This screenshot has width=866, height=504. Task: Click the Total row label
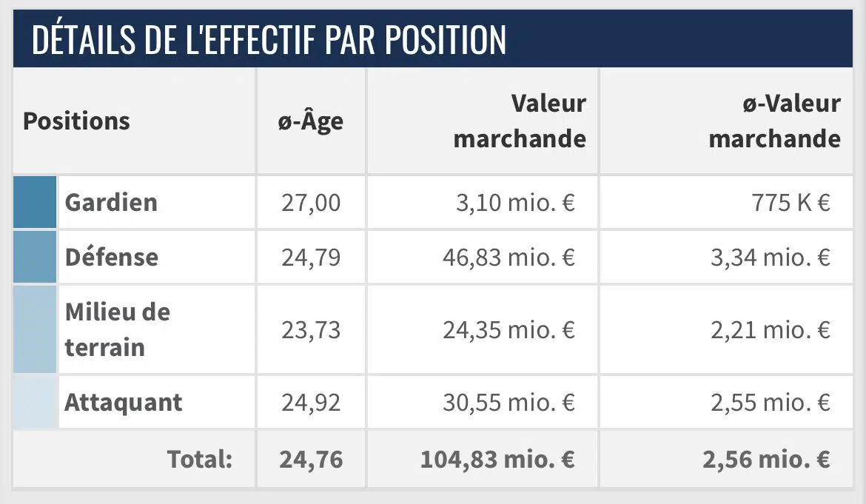[x=200, y=460]
